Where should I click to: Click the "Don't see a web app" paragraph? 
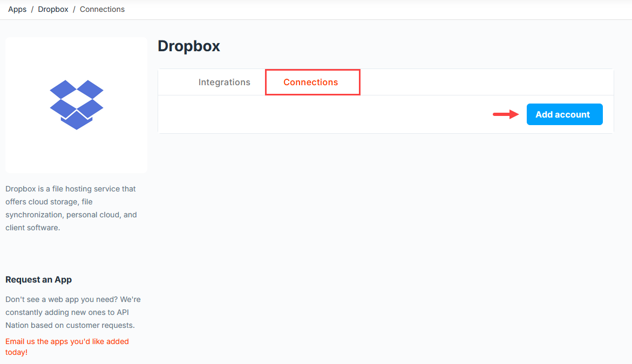coord(73,312)
